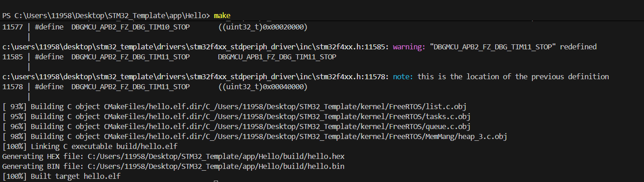
Task: Click the quoted redefined macro name in warning
Action: (x=493, y=47)
